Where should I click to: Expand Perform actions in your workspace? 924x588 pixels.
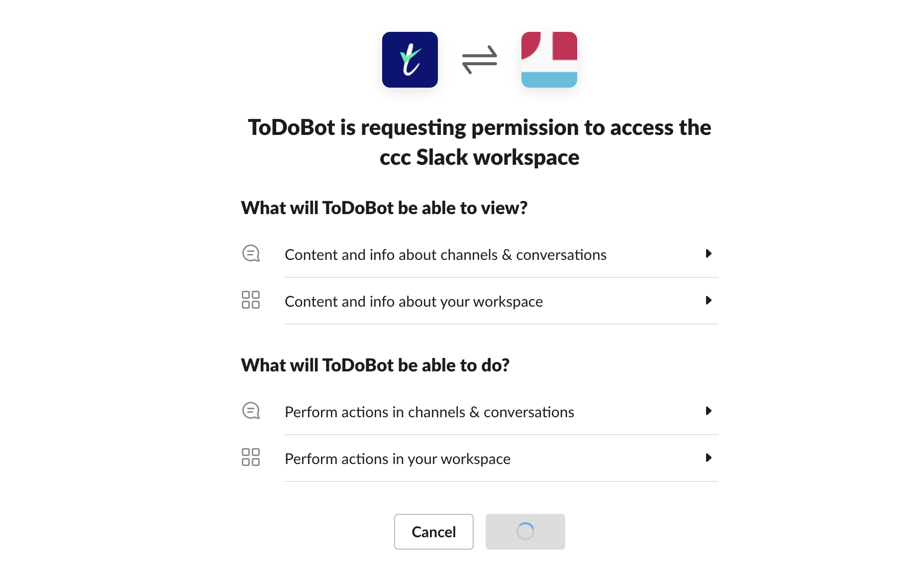coord(709,458)
